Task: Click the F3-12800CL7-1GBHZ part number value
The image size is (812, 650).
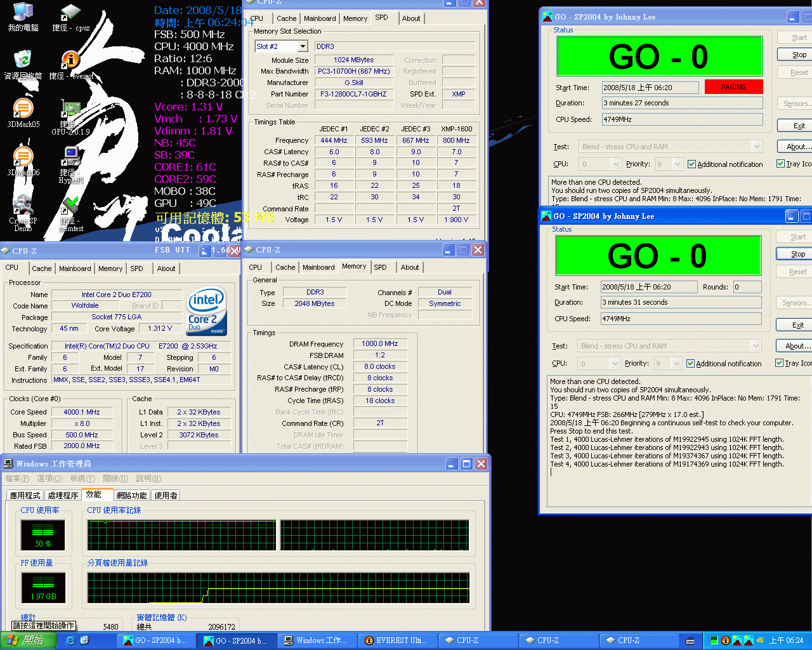Action: click(353, 94)
